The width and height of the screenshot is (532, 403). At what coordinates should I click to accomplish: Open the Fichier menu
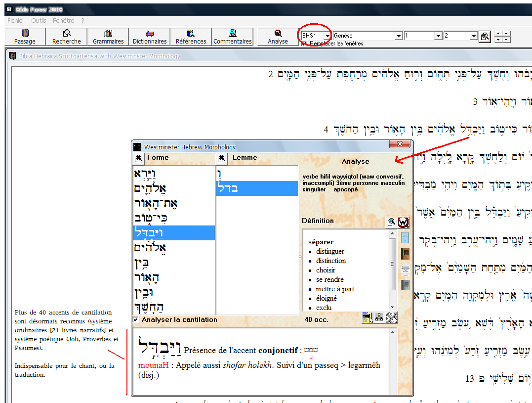(16, 21)
